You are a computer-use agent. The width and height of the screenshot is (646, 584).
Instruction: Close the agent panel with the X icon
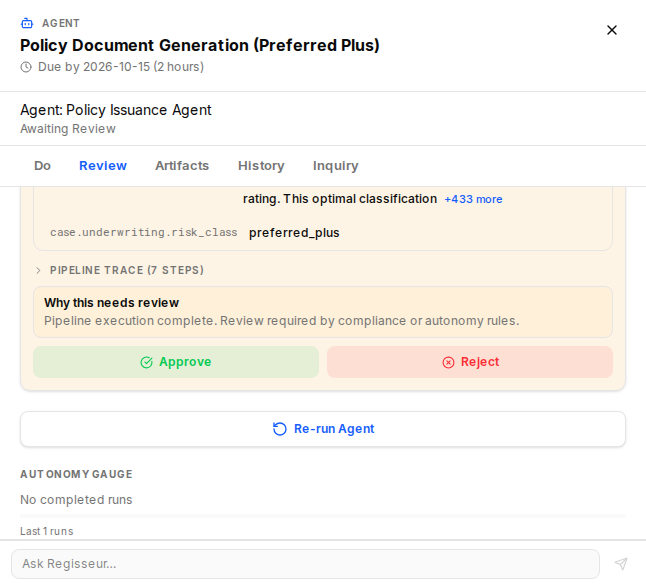[x=612, y=30]
